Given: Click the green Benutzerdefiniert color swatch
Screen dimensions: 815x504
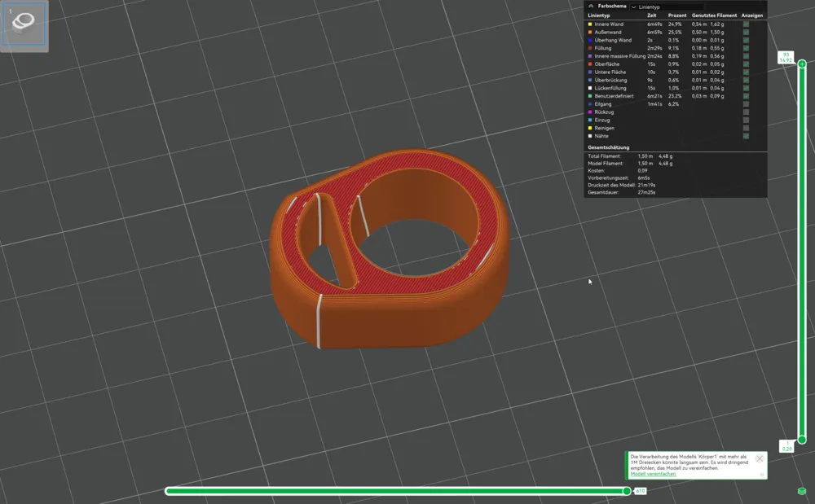Looking at the screenshot, I should 590,96.
